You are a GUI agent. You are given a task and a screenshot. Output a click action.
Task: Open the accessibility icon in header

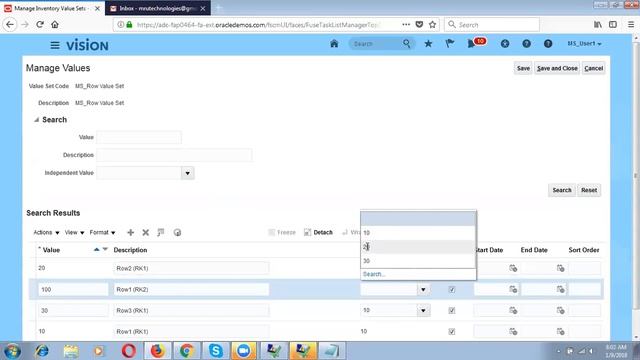click(505, 43)
